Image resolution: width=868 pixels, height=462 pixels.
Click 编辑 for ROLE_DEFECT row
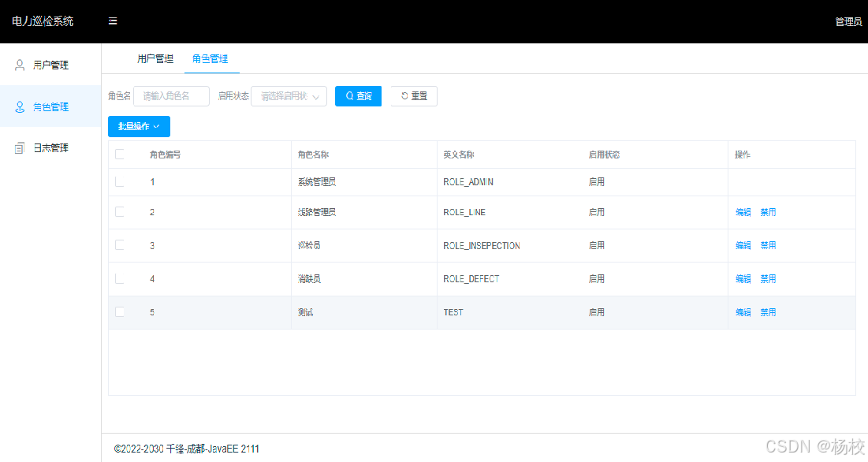coord(743,279)
